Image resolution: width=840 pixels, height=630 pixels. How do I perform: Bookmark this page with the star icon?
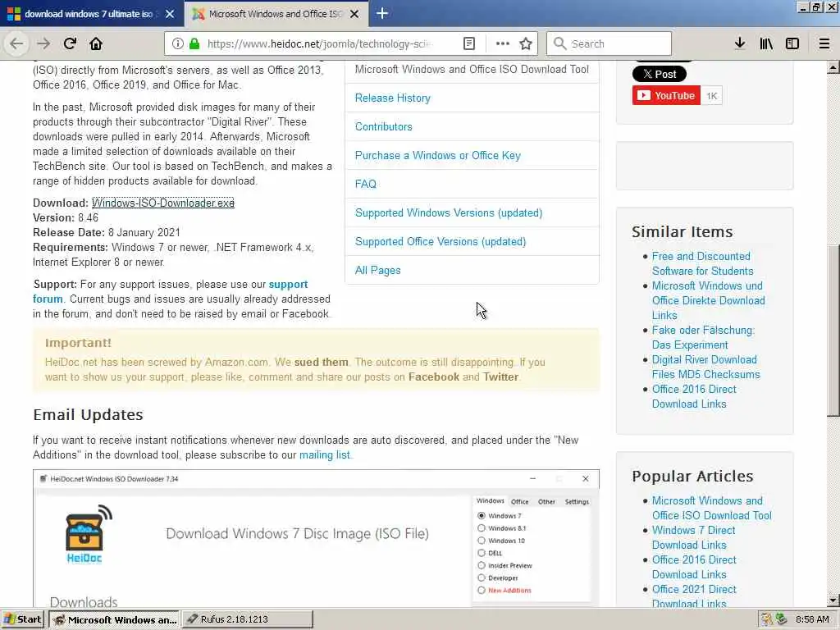click(526, 43)
